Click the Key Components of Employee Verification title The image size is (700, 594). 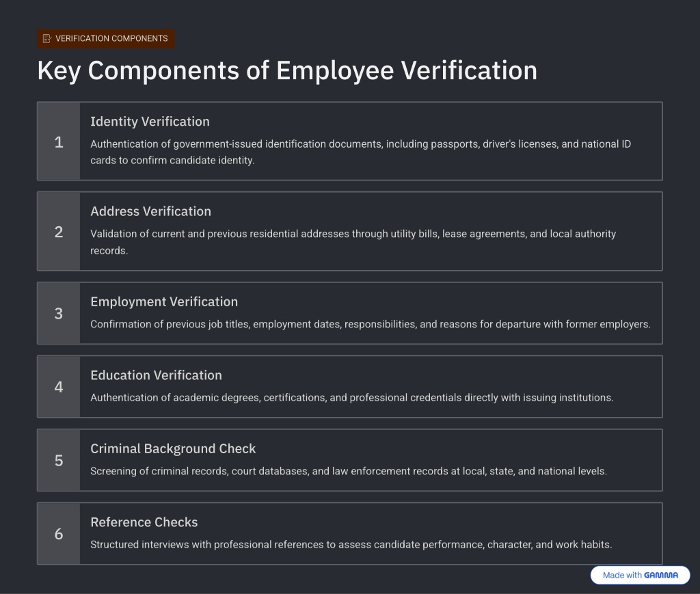286,71
